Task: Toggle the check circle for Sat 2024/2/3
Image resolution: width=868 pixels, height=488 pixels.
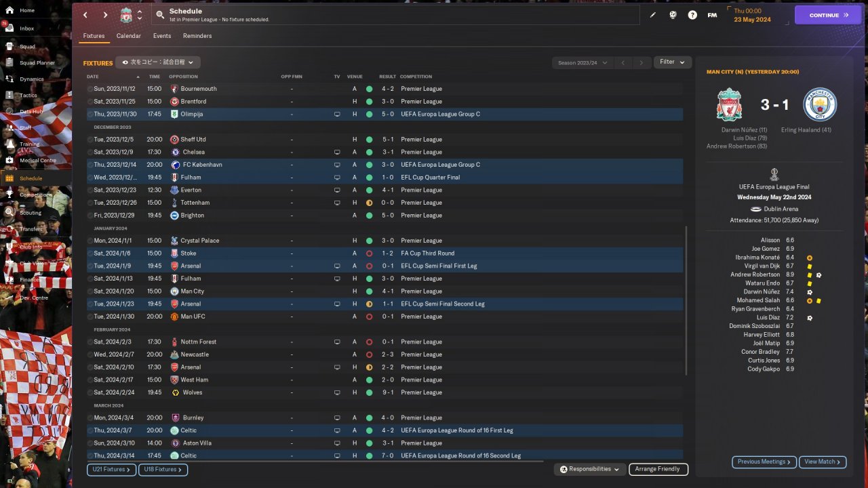Action: coord(90,342)
